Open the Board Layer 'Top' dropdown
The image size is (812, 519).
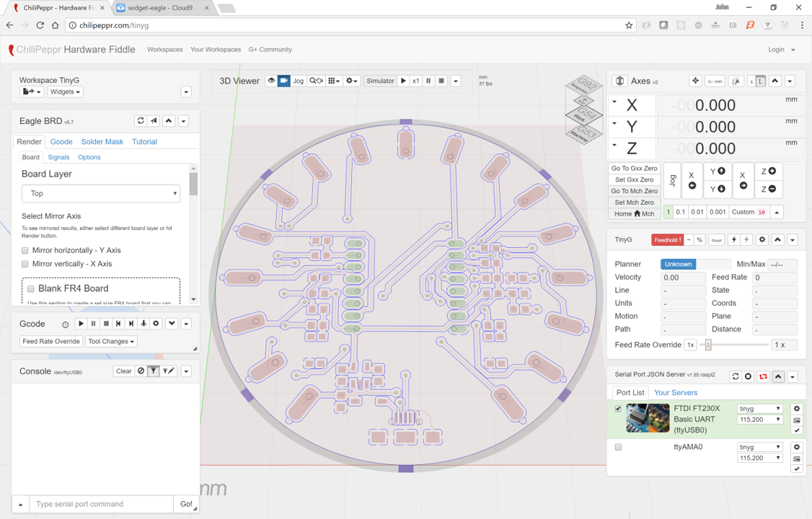click(101, 193)
